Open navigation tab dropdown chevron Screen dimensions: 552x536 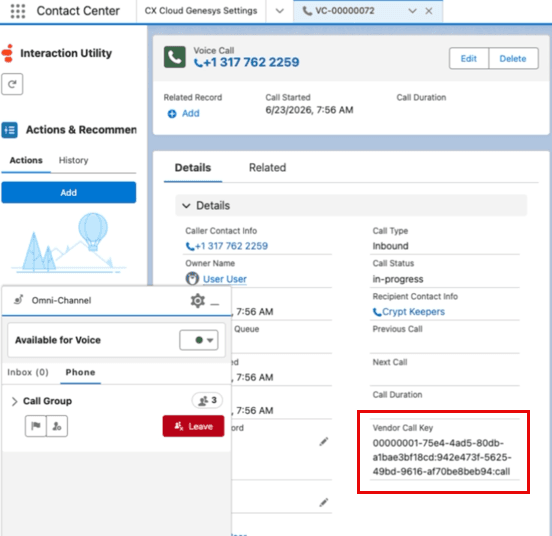tap(280, 11)
